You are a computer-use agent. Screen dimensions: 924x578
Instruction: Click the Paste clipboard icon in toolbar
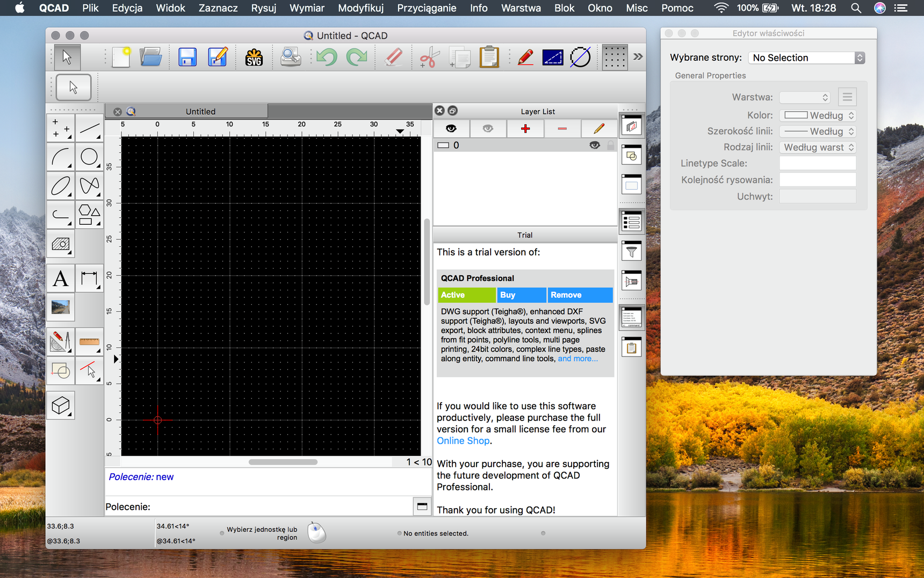click(489, 57)
